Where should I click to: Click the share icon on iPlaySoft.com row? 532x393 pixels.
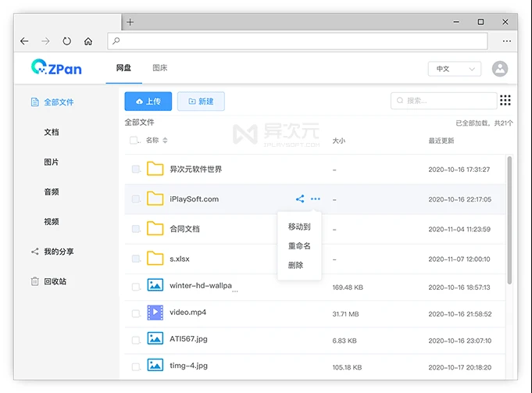pyautogui.click(x=300, y=199)
